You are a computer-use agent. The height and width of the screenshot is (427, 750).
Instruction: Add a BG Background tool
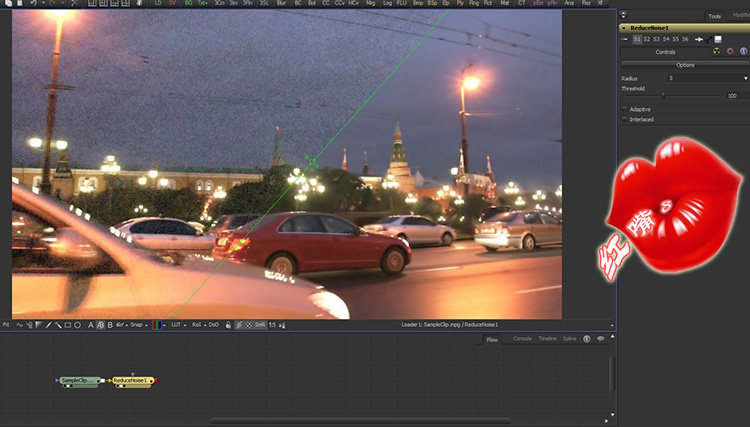[x=188, y=3]
